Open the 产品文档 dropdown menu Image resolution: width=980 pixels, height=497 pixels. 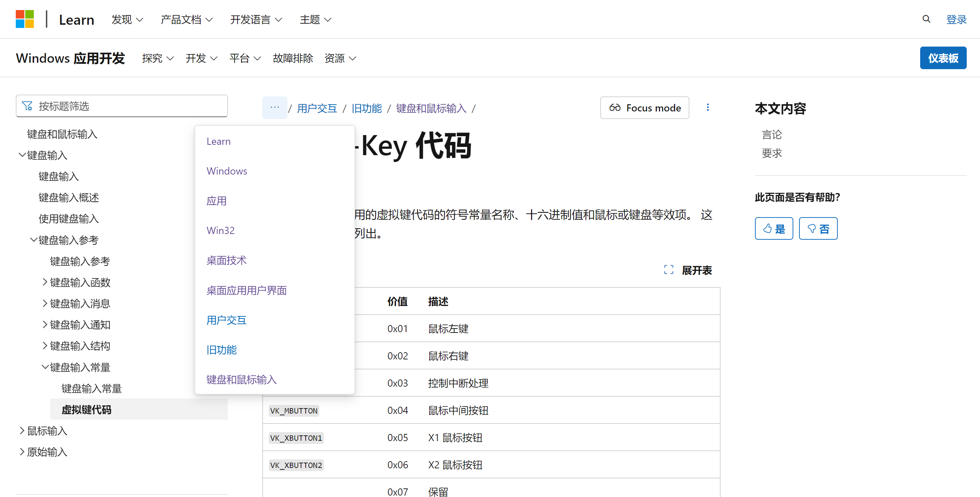186,19
